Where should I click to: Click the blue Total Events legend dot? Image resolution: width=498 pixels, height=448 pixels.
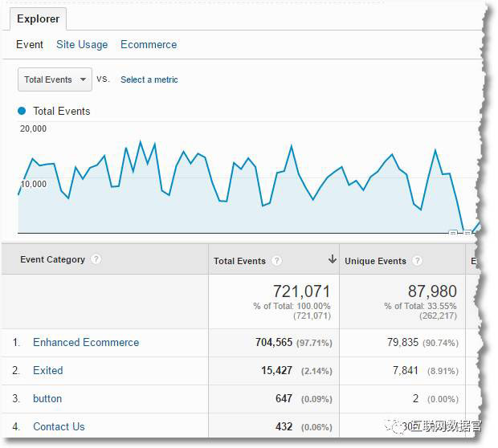pos(22,111)
